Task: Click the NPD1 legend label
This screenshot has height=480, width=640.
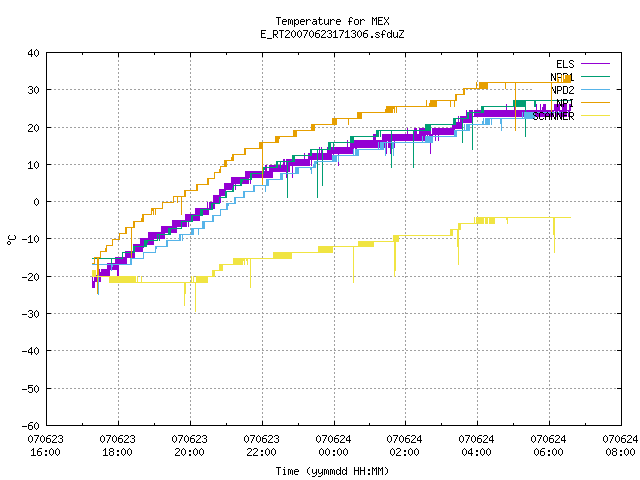Action: coord(562,77)
